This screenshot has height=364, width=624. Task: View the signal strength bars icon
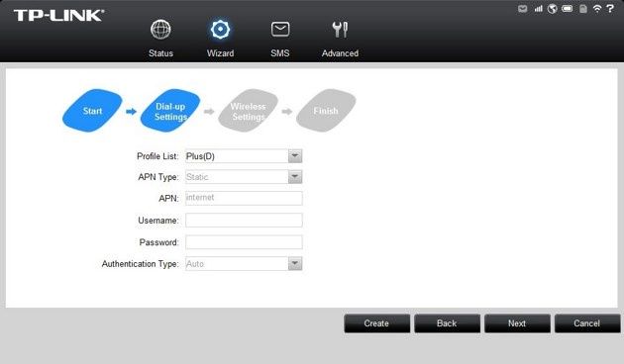(x=538, y=9)
